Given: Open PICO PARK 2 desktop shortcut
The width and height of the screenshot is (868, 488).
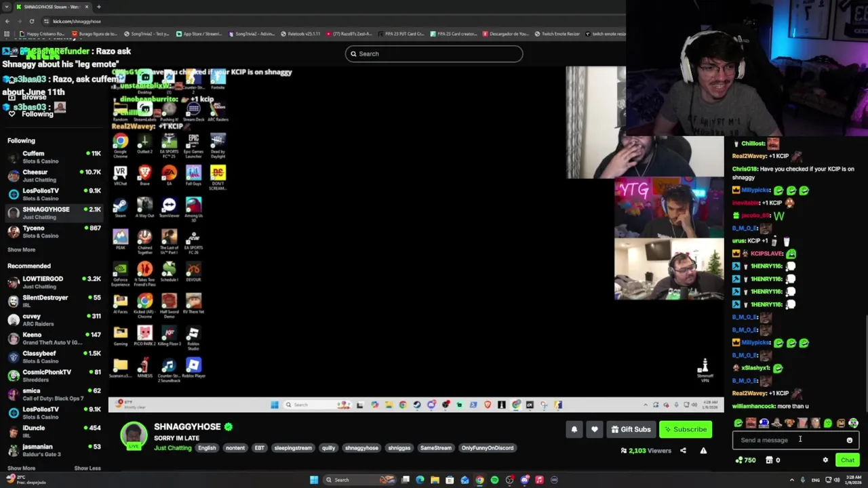Looking at the screenshot, I should click(144, 336).
